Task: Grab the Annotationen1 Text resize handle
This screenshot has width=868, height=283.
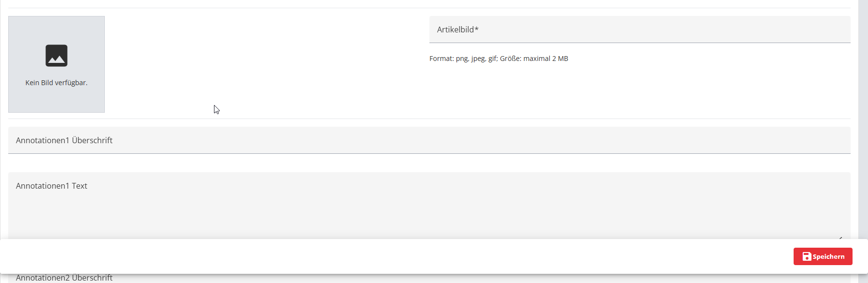Action: [841, 238]
